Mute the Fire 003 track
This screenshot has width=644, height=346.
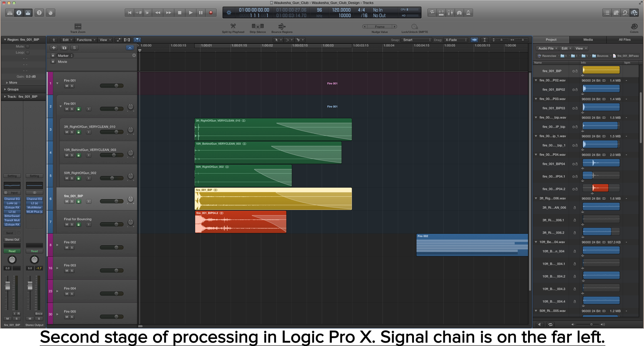(67, 270)
